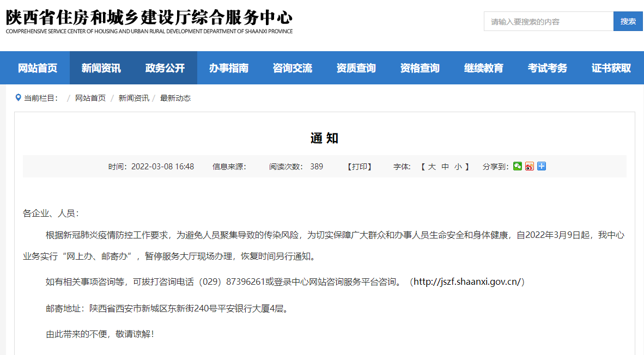Click 最新动态 in the breadcrumb

(175, 98)
